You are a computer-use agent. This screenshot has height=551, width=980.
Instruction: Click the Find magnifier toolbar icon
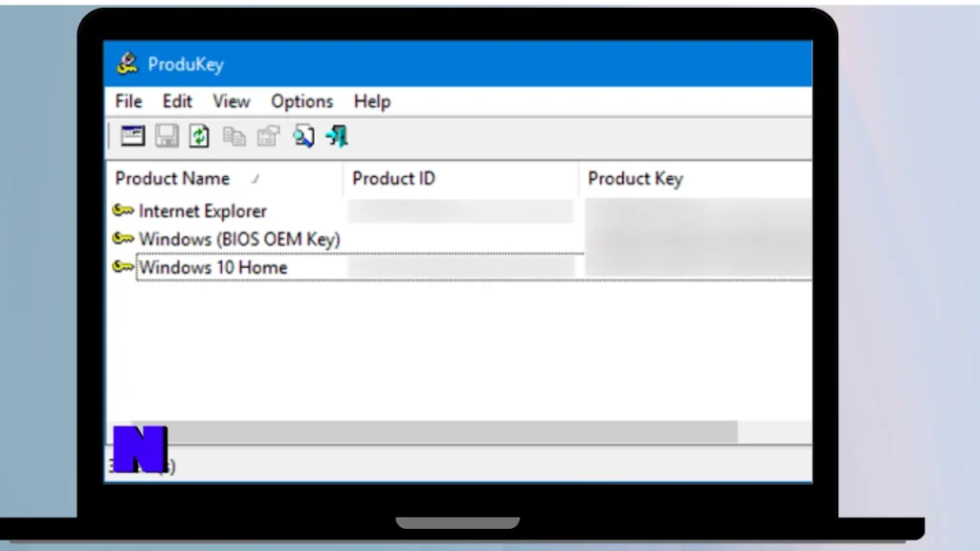[303, 136]
